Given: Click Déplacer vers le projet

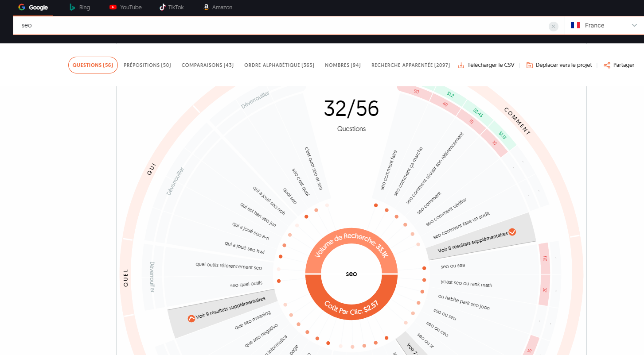Looking at the screenshot, I should pyautogui.click(x=559, y=65).
